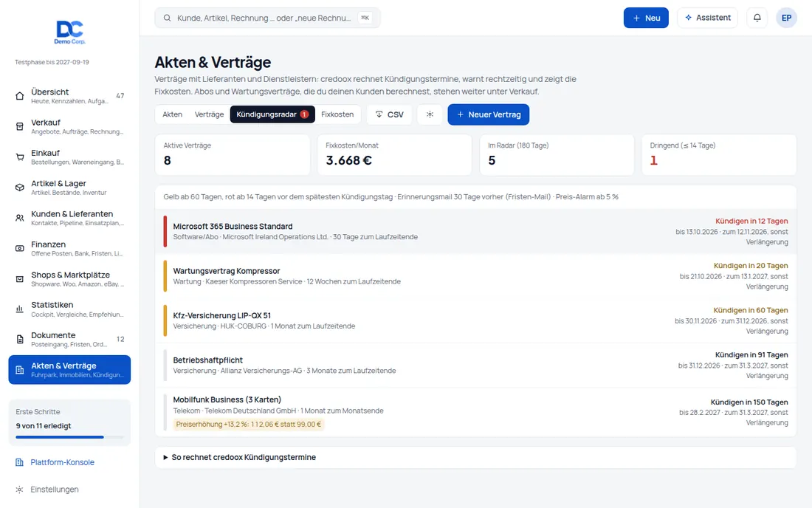Viewport: 812px width, 508px height.
Task: Open notifications with the bell icon
Action: (757, 18)
